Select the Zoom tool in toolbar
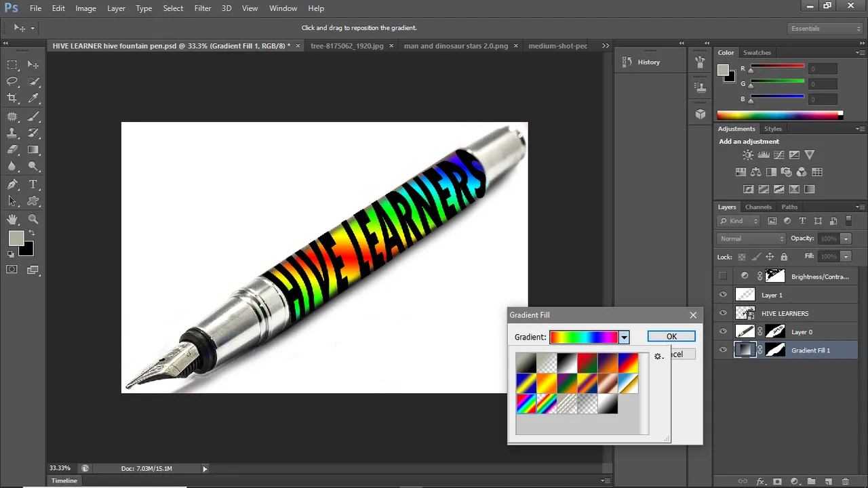This screenshot has height=488, width=868. tap(33, 219)
